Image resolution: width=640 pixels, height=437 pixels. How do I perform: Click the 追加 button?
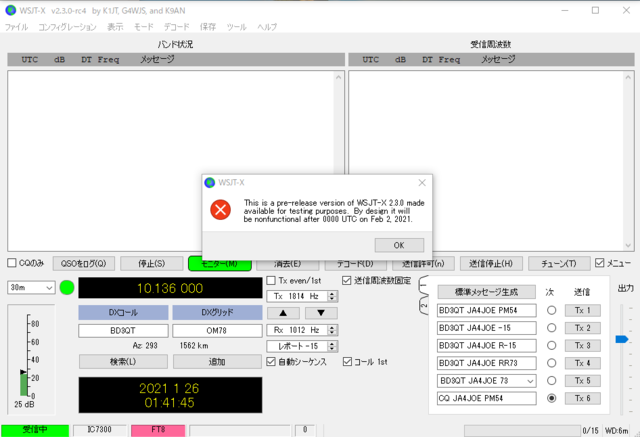(x=217, y=362)
